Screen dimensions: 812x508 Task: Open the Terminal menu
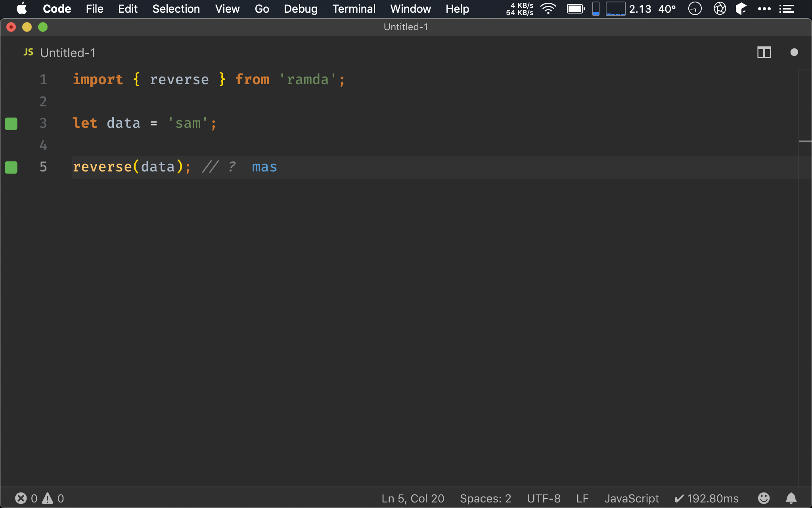(x=354, y=9)
